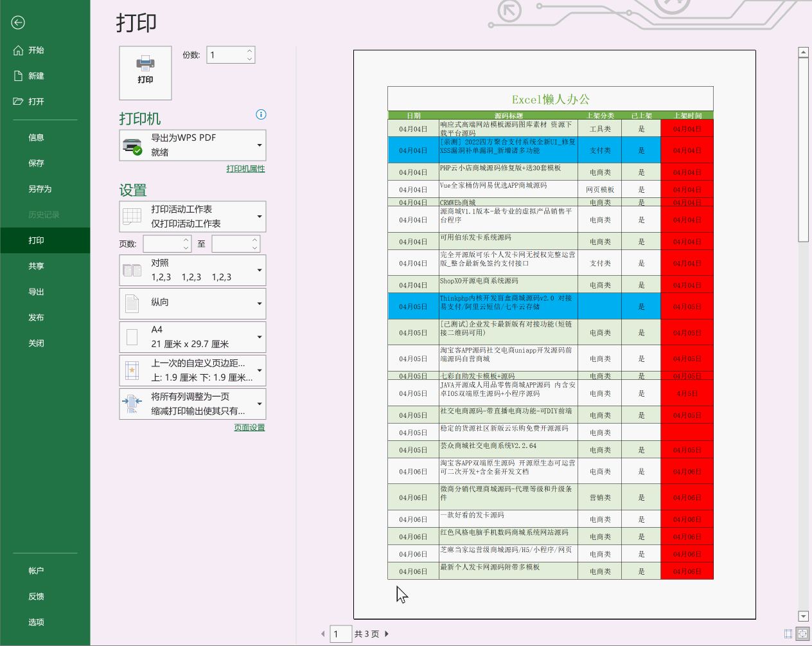Go to previous page arrow in preview
Screen dimensions: 812x646
click(322, 634)
